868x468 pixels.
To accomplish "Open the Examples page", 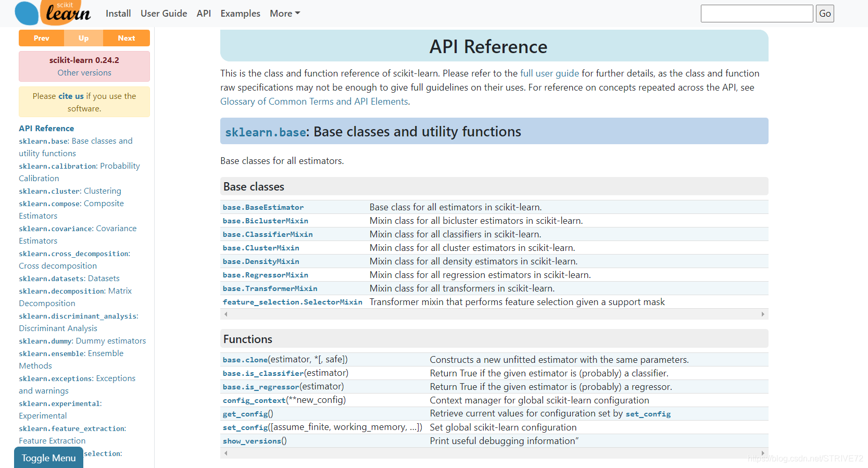I will click(x=240, y=14).
